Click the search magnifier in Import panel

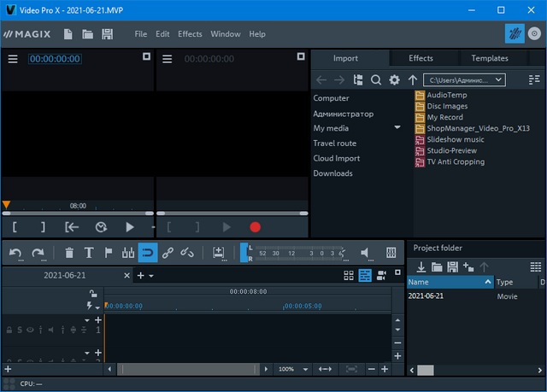click(375, 80)
